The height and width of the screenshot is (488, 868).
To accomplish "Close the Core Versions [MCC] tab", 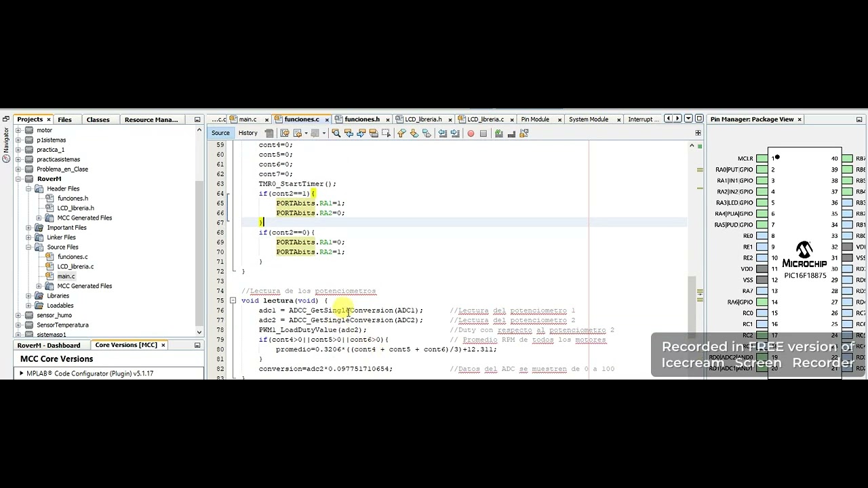I will pos(163,345).
